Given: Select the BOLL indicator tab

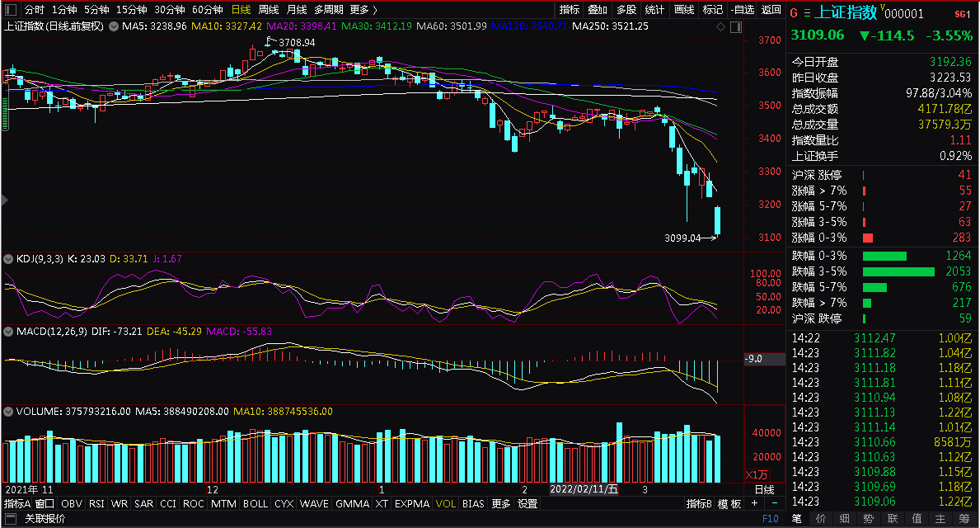Looking at the screenshot, I should [x=255, y=503].
